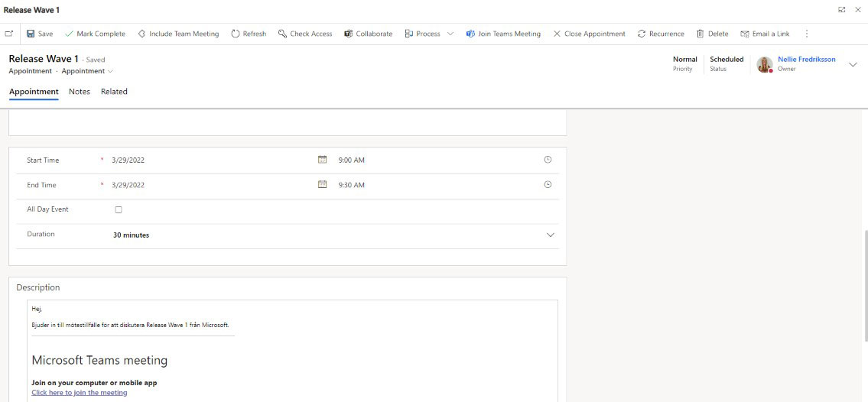
Task: Click the Delete trash icon
Action: (x=700, y=34)
